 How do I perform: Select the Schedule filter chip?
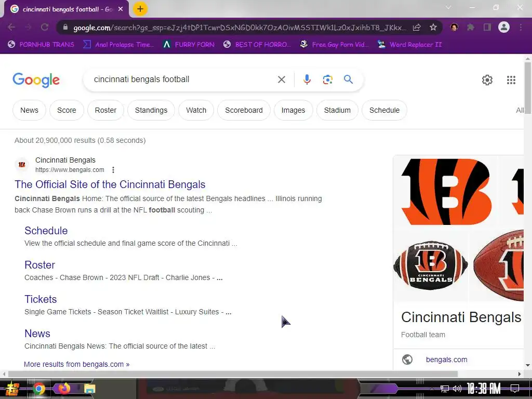384,110
